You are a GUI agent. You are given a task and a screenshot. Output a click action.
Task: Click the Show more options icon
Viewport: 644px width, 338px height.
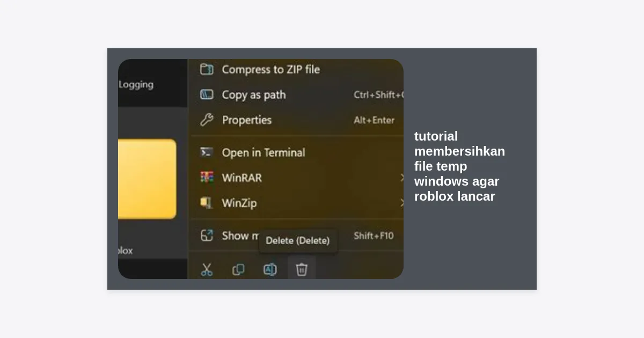tap(207, 236)
